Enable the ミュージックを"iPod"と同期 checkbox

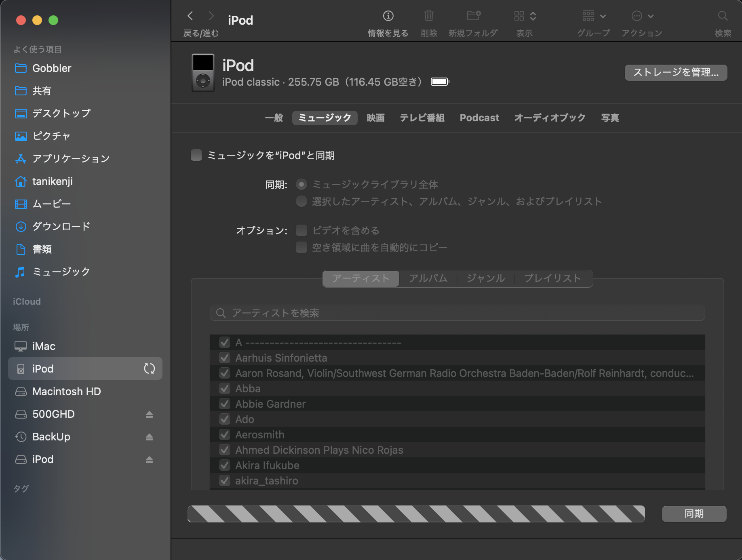pos(196,156)
